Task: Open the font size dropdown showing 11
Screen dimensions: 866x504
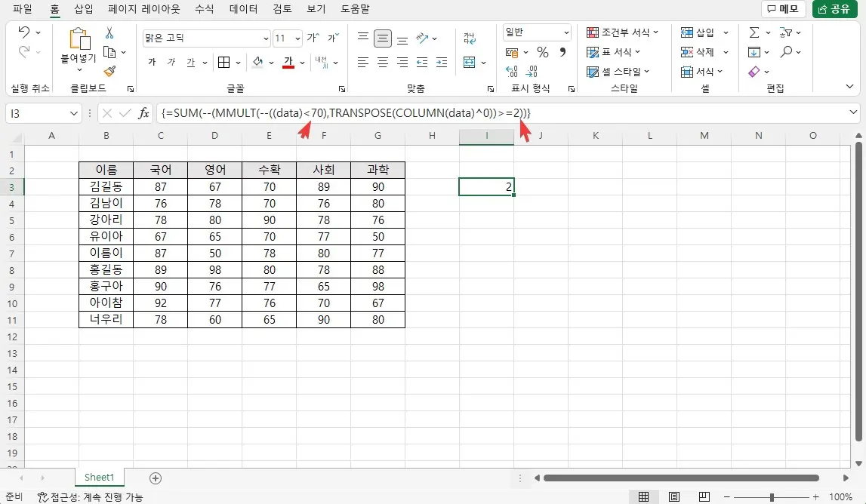Action: coord(297,38)
